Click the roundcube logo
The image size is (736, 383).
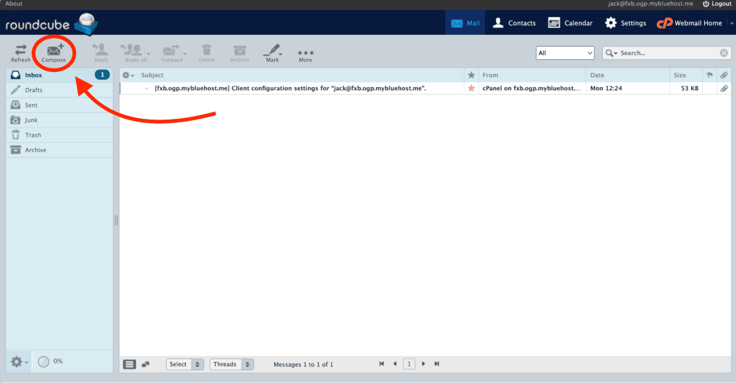pos(51,24)
